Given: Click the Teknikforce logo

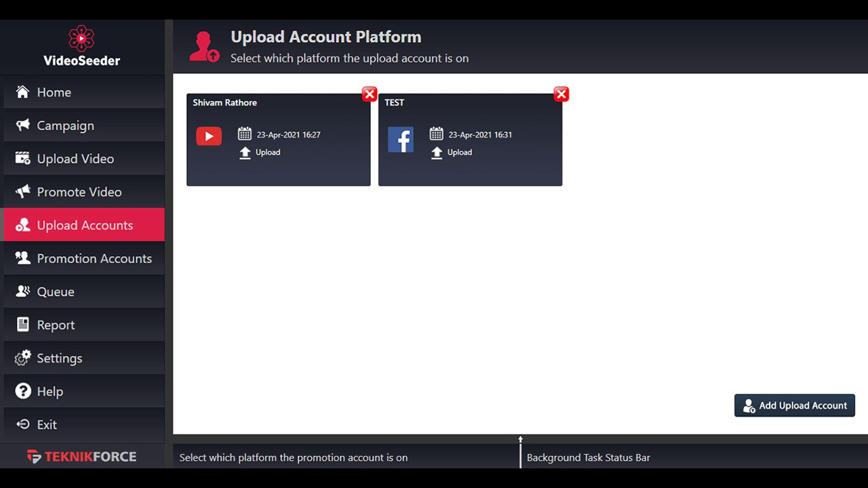Looking at the screenshot, I should tap(81, 456).
